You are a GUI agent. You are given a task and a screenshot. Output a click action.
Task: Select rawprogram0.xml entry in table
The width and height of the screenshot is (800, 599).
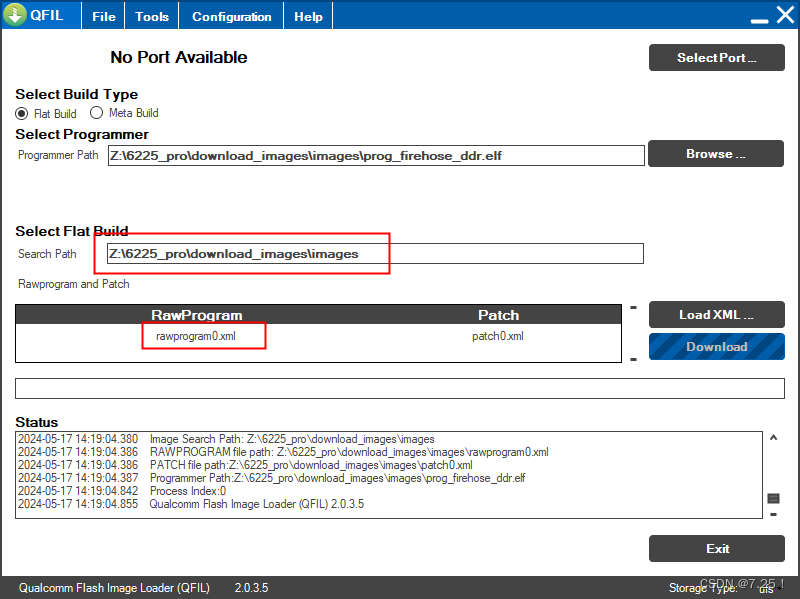(x=196, y=336)
